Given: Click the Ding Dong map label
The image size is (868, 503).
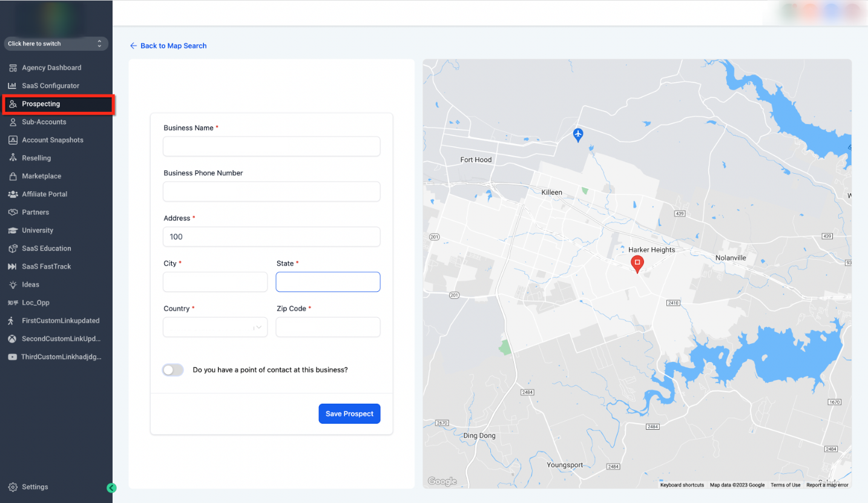Looking at the screenshot, I should tap(479, 436).
